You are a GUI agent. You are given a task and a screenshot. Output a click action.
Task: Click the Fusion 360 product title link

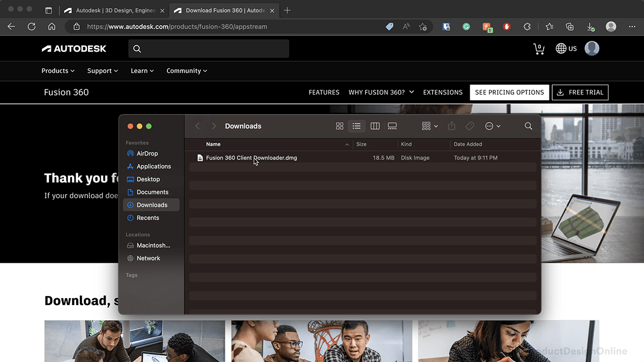point(67,92)
